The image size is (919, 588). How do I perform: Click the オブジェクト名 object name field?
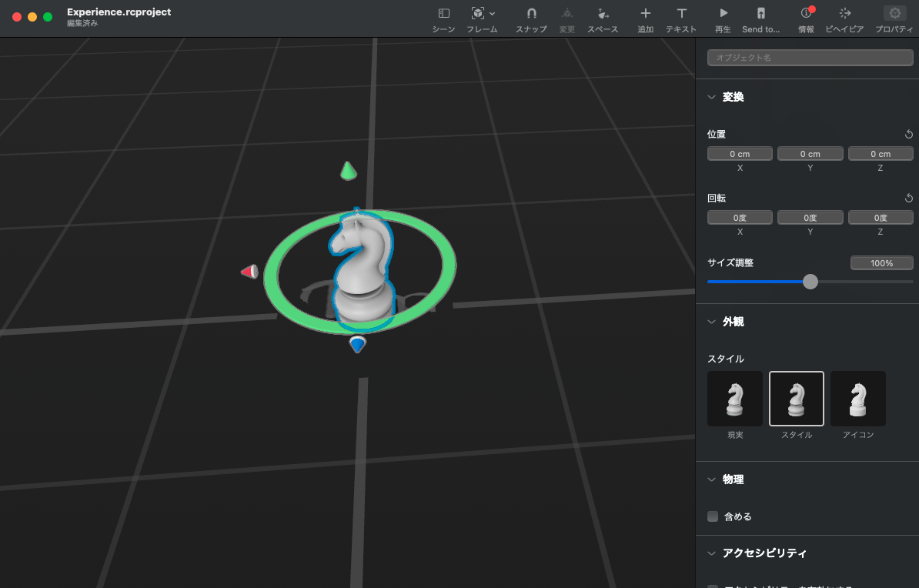tap(810, 58)
